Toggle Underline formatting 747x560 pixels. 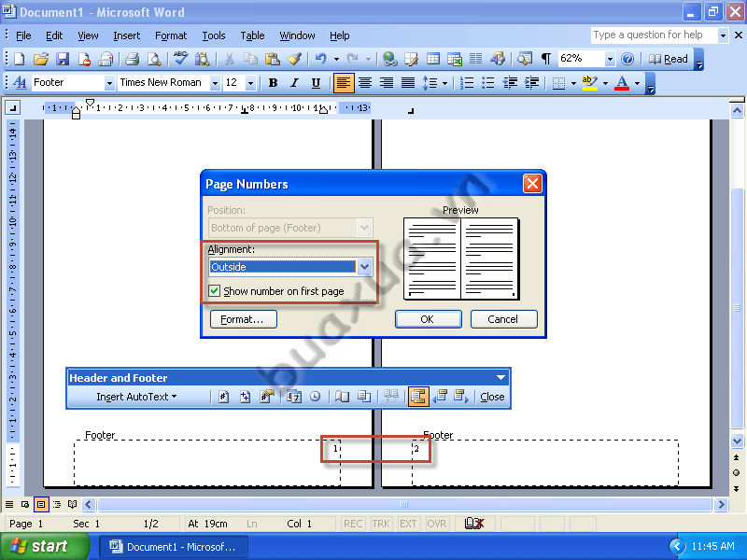coord(316,83)
